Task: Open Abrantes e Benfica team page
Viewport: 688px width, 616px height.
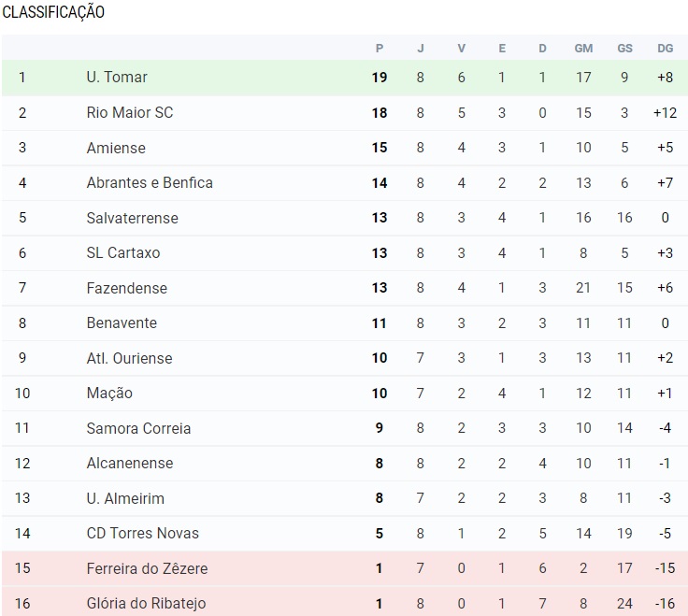Action: (x=150, y=182)
